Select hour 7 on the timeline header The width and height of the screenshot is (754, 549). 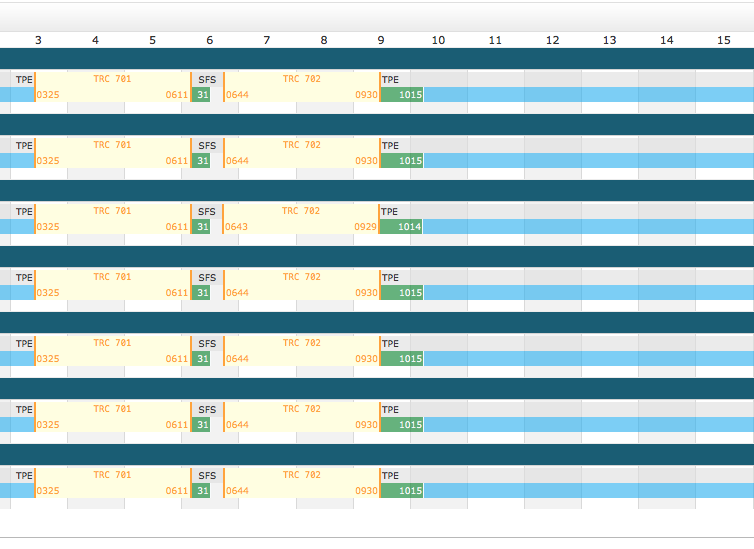pos(266,40)
